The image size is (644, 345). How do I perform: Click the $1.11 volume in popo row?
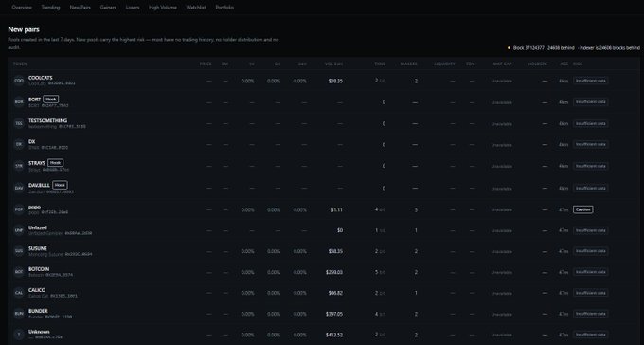coord(336,210)
